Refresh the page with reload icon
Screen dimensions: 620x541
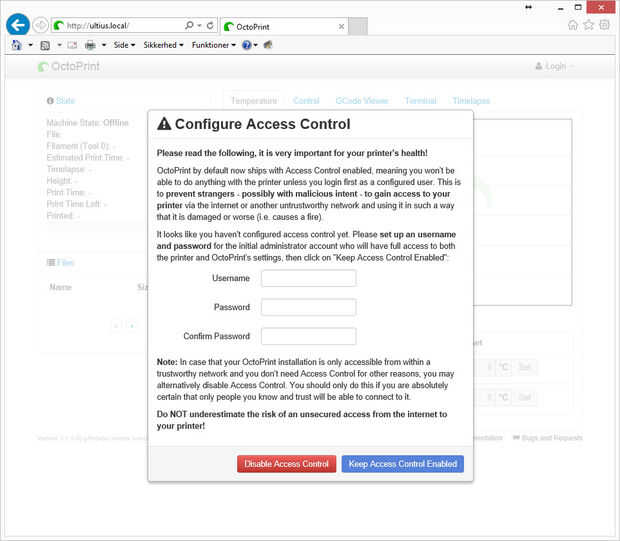pyautogui.click(x=210, y=25)
